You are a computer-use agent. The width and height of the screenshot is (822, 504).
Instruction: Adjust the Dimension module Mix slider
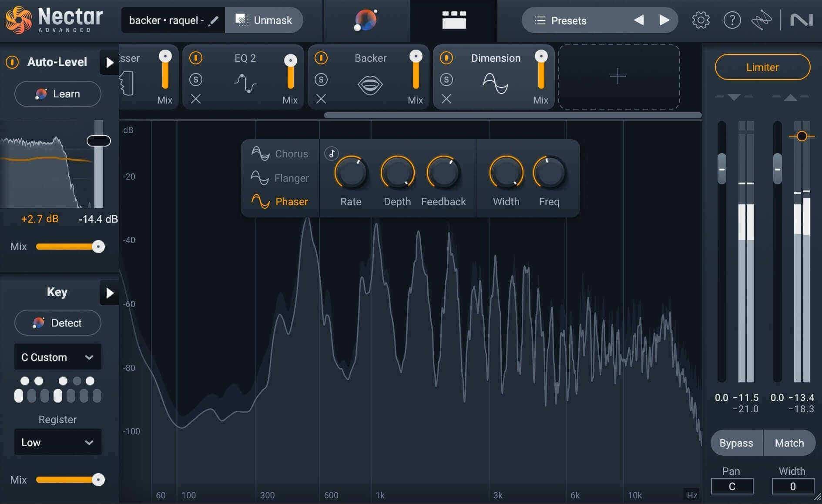coord(541,70)
